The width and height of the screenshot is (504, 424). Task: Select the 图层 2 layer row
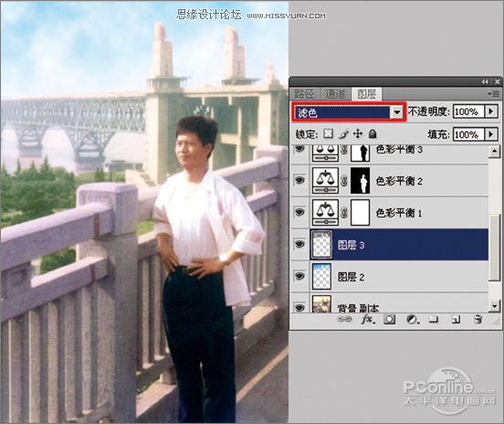[390, 276]
